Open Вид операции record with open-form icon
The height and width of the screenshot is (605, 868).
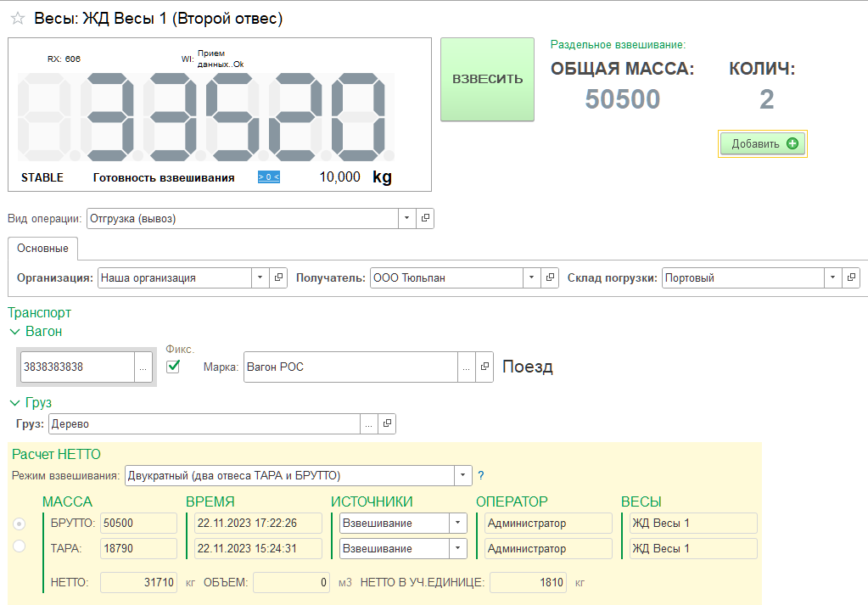point(425,219)
